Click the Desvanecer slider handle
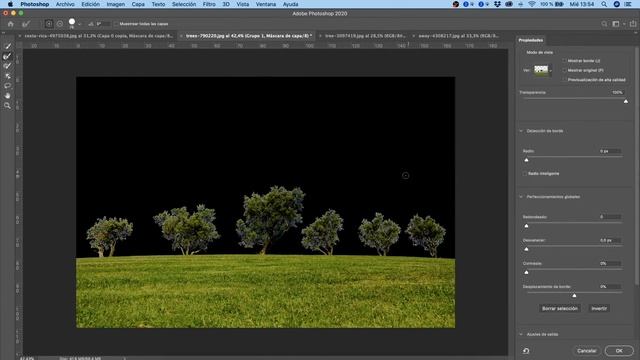 pos(526,249)
